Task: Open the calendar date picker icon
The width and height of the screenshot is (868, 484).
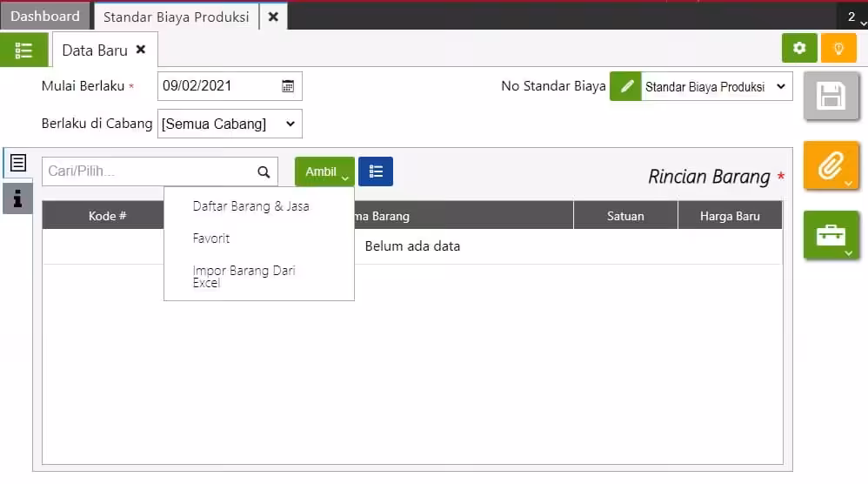Action: [x=288, y=86]
